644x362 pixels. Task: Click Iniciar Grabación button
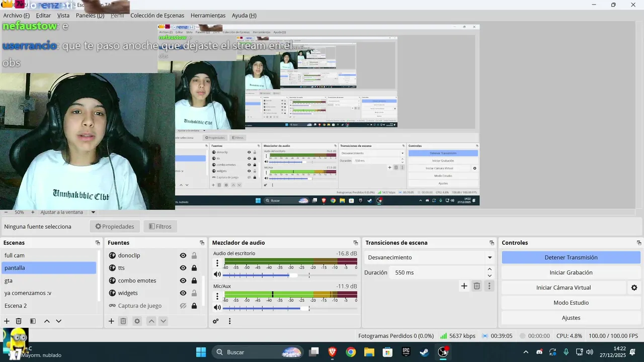pos(571,273)
